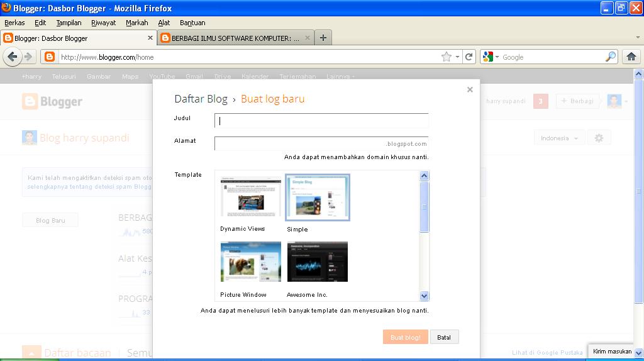Click the Firefox icon in the title bar
Viewport: 644px width, 361px height.
6,8
